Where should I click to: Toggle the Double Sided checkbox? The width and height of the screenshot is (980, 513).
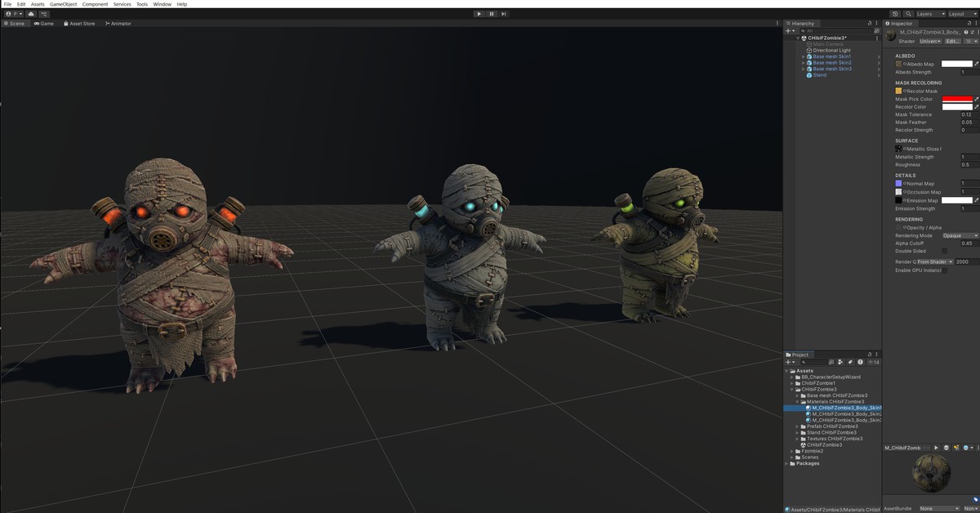point(945,252)
